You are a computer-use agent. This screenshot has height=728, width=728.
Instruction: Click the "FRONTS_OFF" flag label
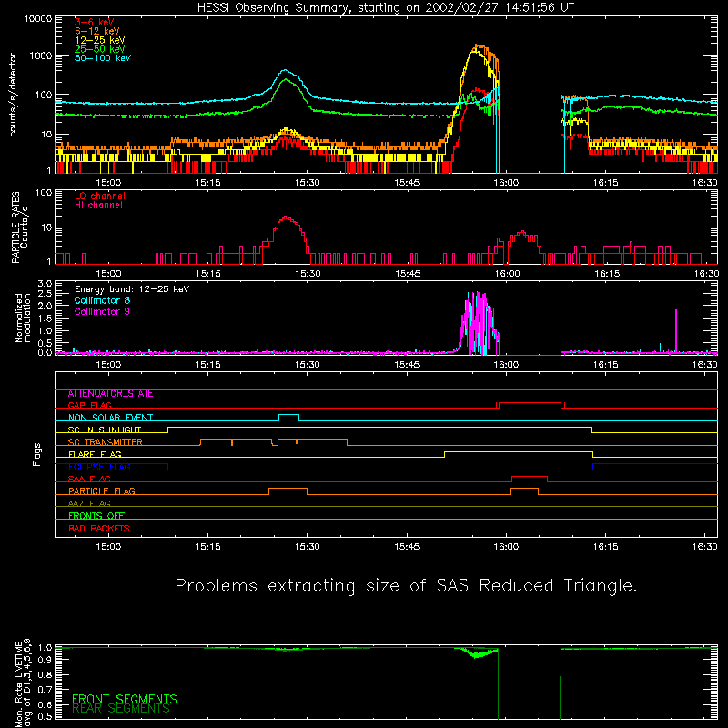click(96, 516)
